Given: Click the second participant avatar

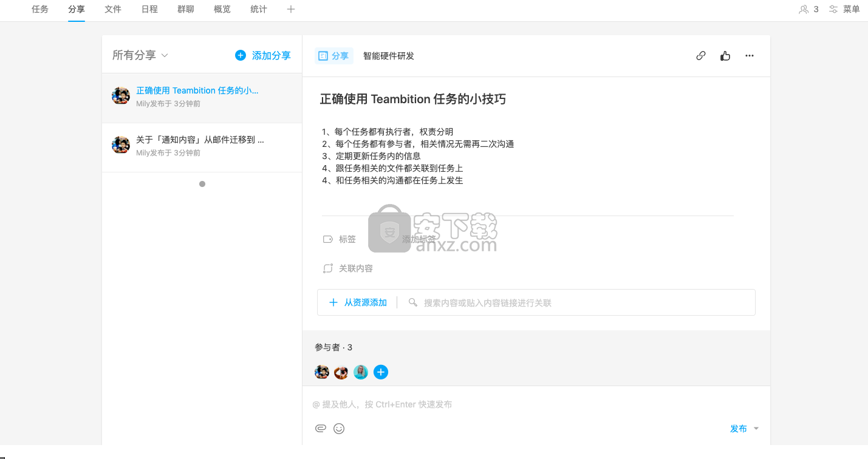Looking at the screenshot, I should click(341, 372).
